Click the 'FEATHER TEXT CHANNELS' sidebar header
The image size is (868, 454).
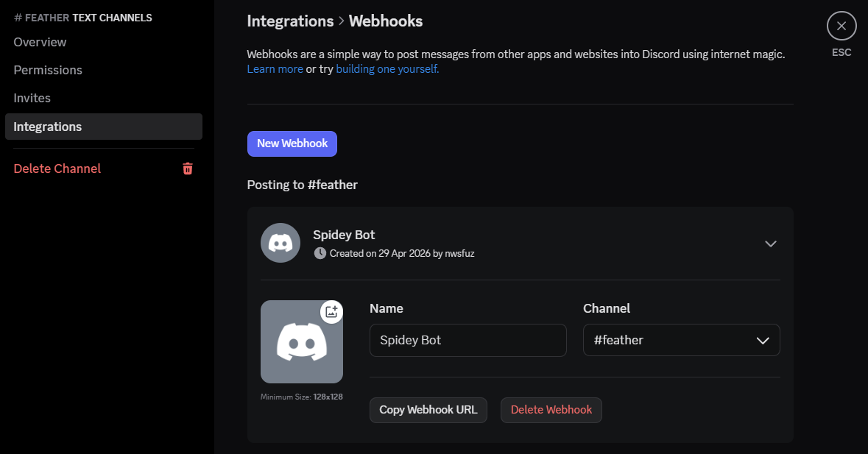(x=83, y=18)
